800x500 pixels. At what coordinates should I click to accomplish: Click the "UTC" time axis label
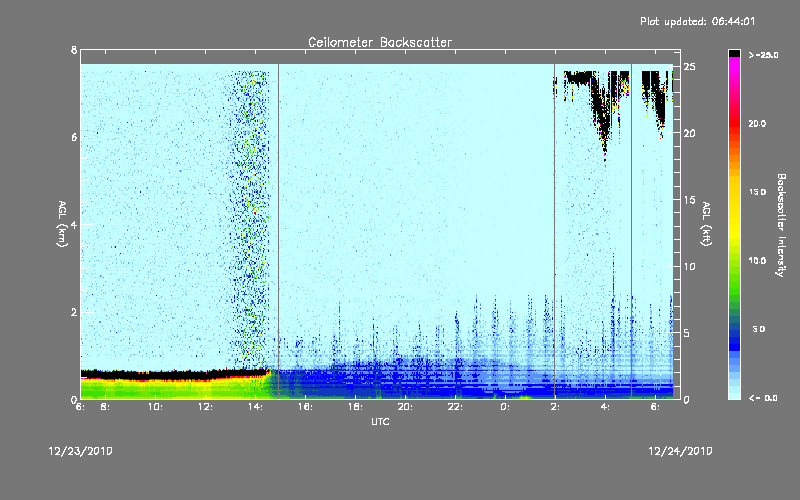(x=380, y=421)
